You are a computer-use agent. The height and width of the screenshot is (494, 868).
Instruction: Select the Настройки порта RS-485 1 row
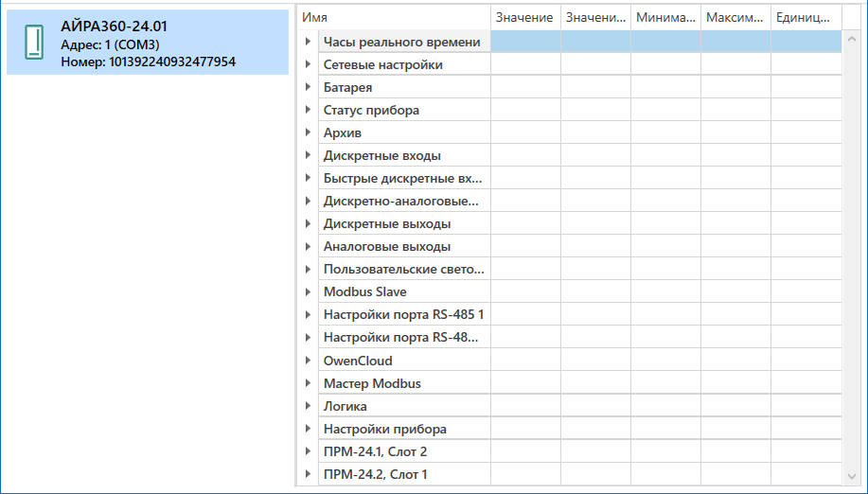pos(403,315)
